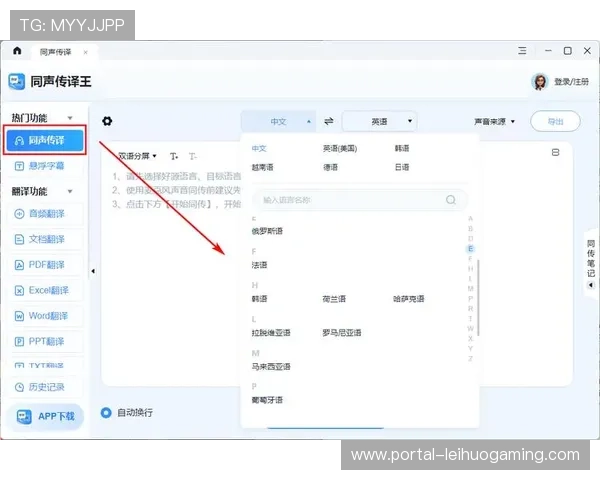This screenshot has height=480, width=600.
Task: Select 同声传译 in the sidebar
Action: click(45, 140)
